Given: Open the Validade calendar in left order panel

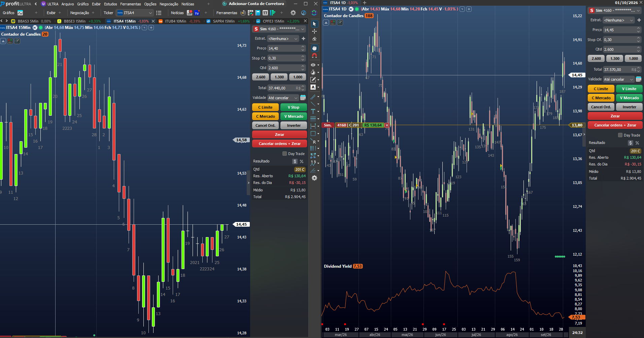Looking at the screenshot, I should pos(303,98).
